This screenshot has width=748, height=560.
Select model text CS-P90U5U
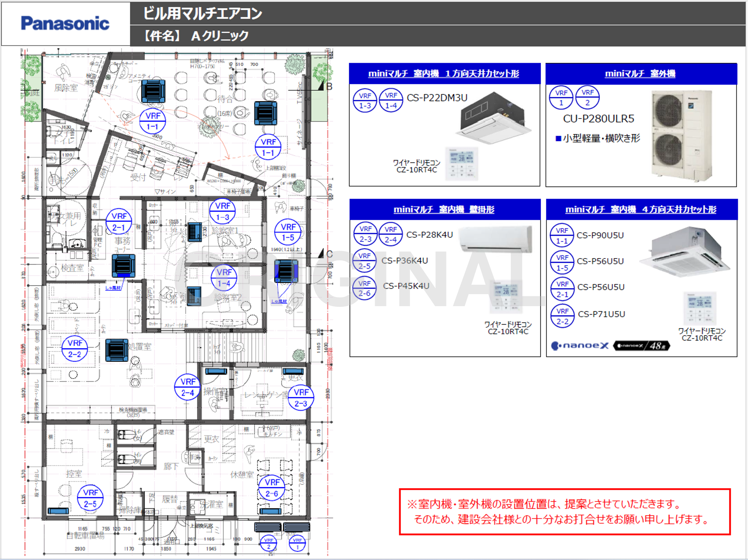tap(600, 235)
